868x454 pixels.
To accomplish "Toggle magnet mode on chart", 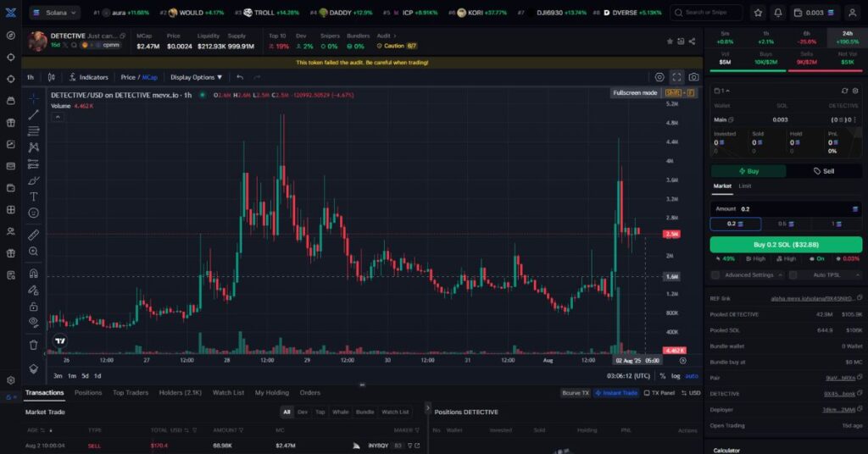I will tap(34, 274).
